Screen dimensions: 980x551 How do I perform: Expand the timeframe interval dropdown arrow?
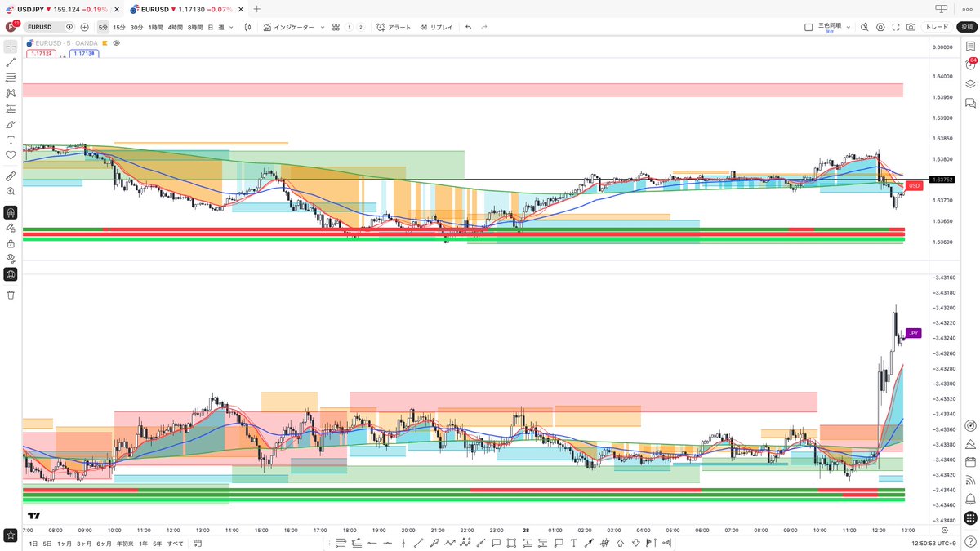coord(231,27)
